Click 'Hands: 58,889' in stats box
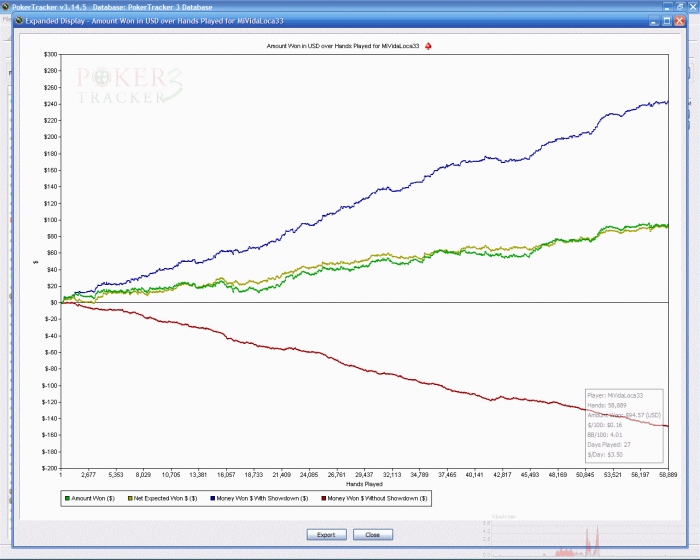700x560 pixels. tap(607, 405)
